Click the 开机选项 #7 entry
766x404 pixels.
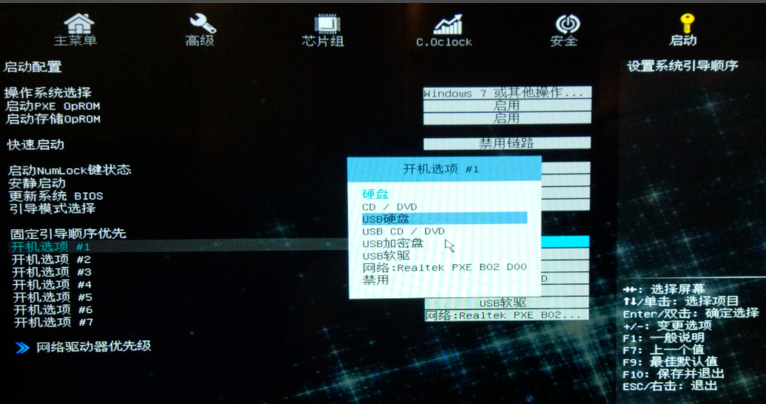51,322
